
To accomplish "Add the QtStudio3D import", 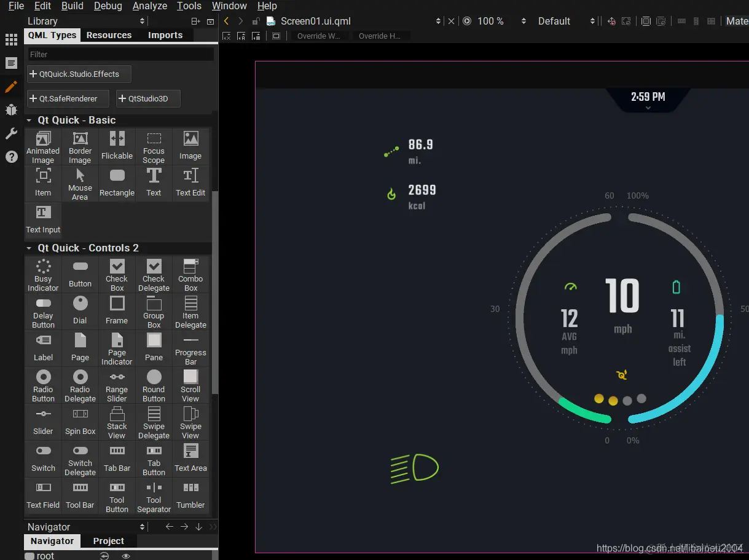I will coord(148,98).
